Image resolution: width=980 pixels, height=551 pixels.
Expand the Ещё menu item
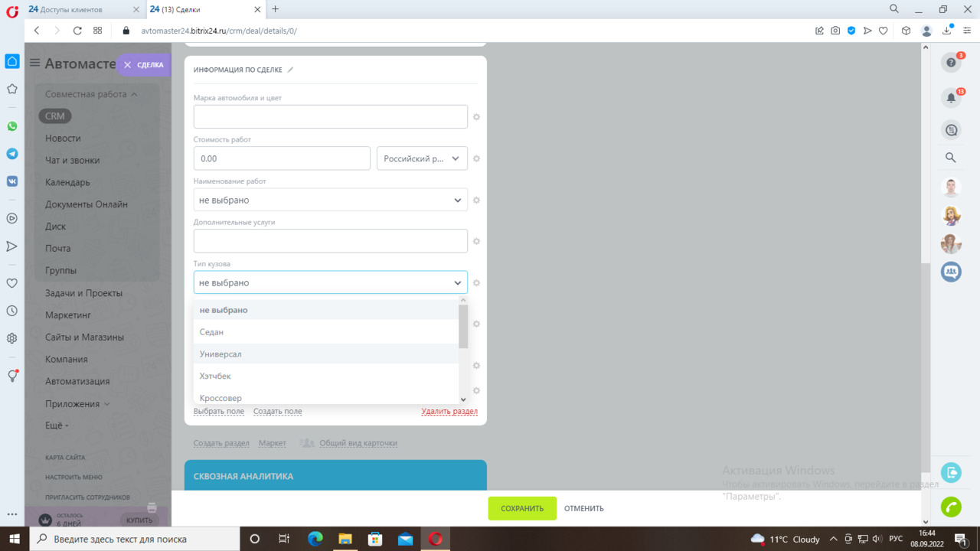57,425
